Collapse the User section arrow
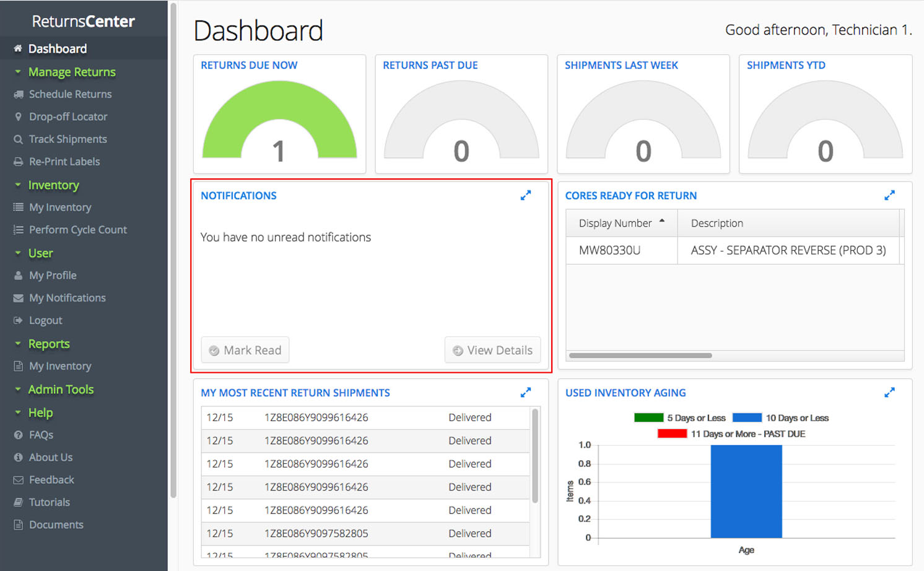 (18, 253)
